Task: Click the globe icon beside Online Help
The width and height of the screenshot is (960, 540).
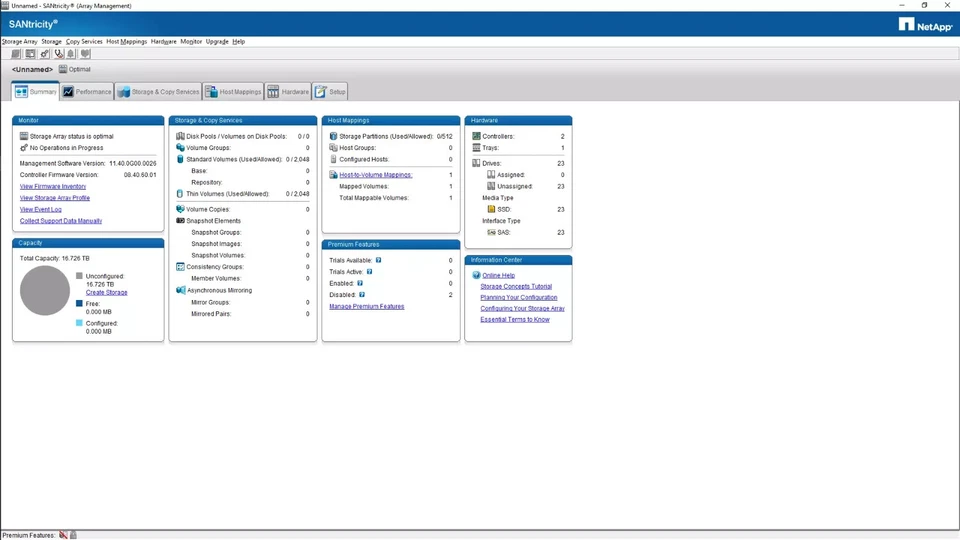Action: (475, 275)
